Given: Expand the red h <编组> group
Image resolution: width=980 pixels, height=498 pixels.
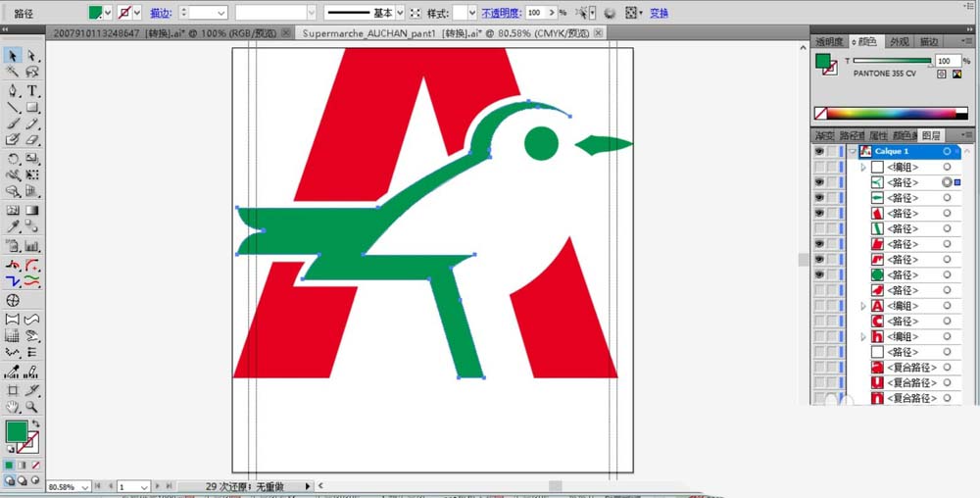Looking at the screenshot, I should tap(863, 337).
